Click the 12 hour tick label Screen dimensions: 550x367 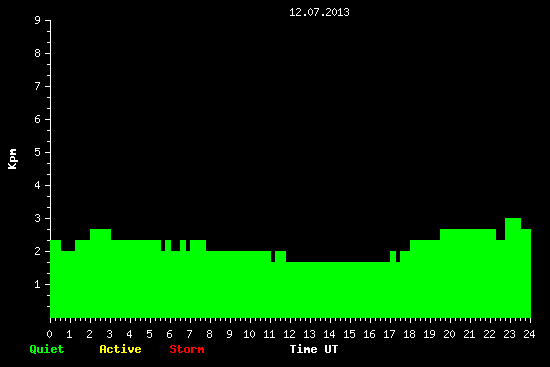(289, 334)
